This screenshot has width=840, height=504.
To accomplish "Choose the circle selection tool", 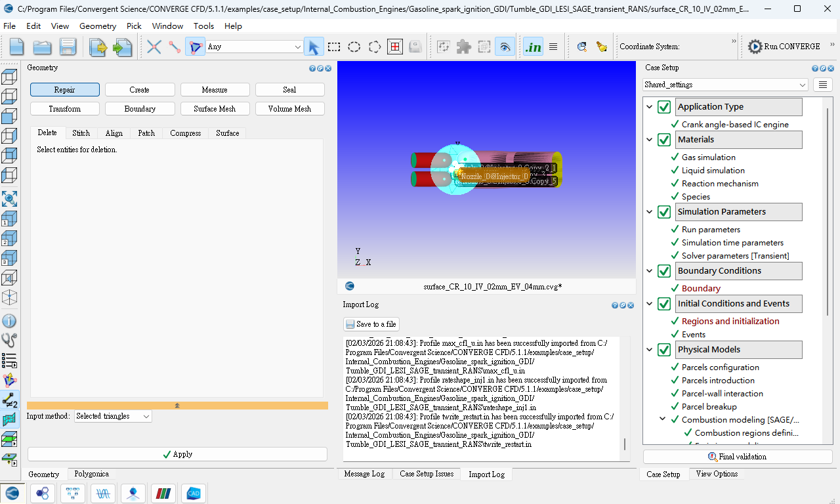I will click(x=354, y=47).
